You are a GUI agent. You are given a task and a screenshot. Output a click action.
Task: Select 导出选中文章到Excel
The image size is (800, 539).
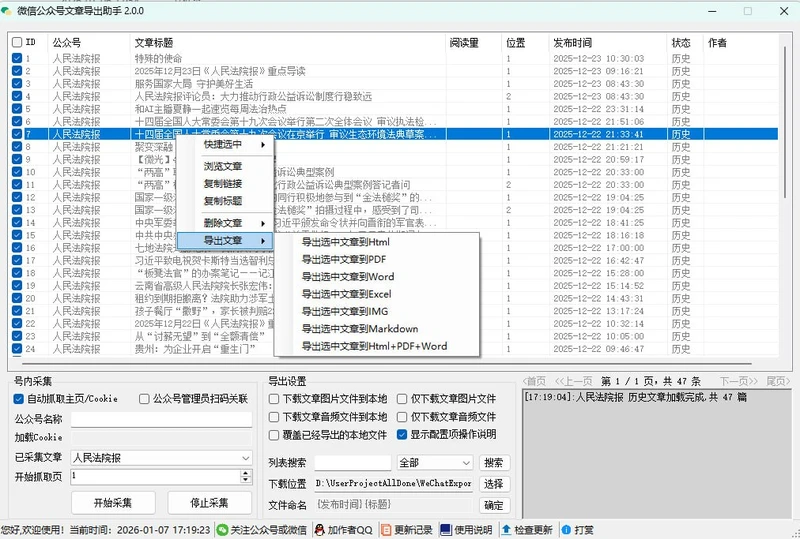click(x=377, y=294)
